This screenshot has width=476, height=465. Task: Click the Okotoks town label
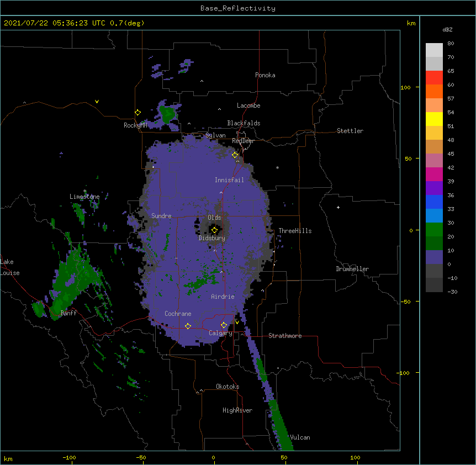tap(228, 387)
